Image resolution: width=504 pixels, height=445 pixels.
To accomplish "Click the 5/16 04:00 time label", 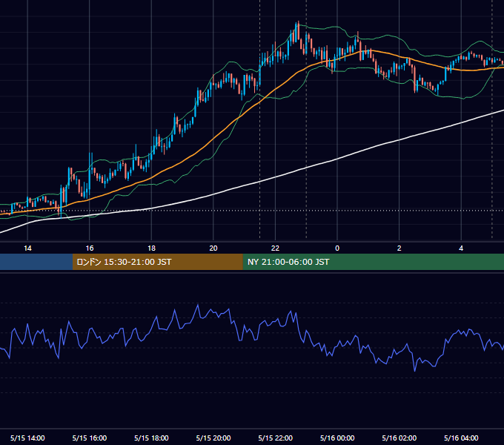I will click(x=461, y=438).
